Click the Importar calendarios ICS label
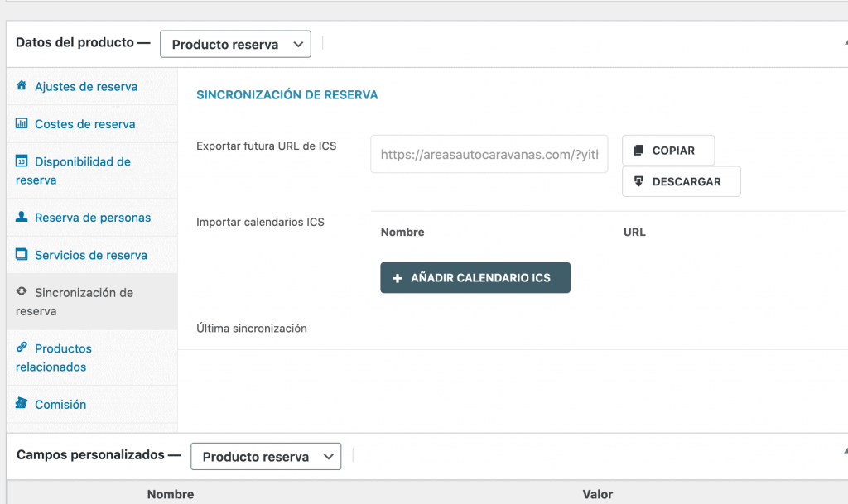 pos(260,222)
